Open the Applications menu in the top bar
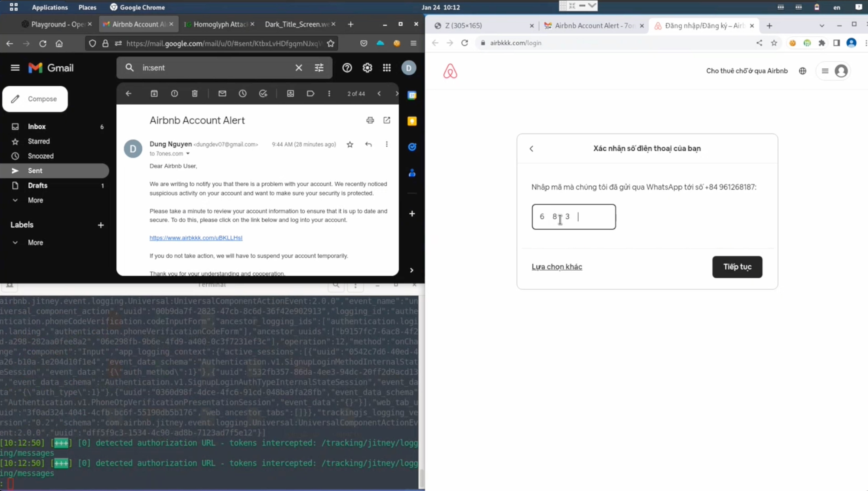Screen dimensions: 868x491 click(x=50, y=7)
